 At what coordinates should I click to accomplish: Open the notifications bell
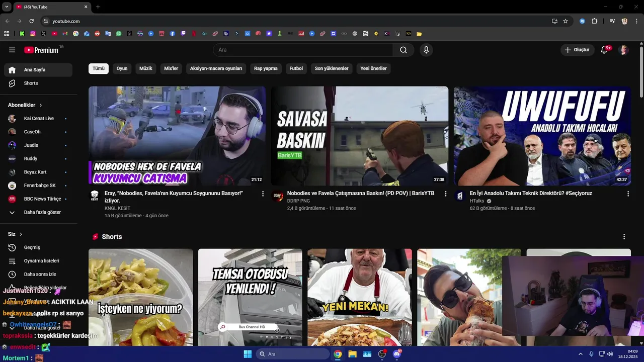(x=605, y=50)
